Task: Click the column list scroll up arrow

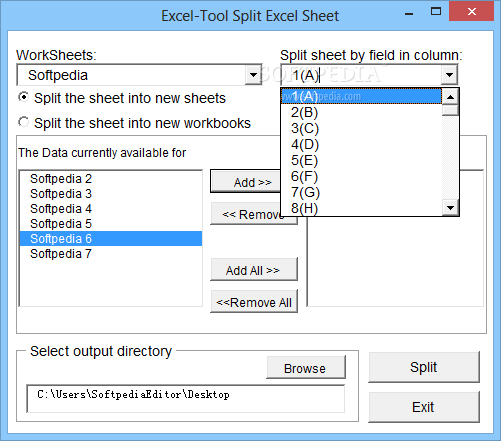Action: [450, 97]
